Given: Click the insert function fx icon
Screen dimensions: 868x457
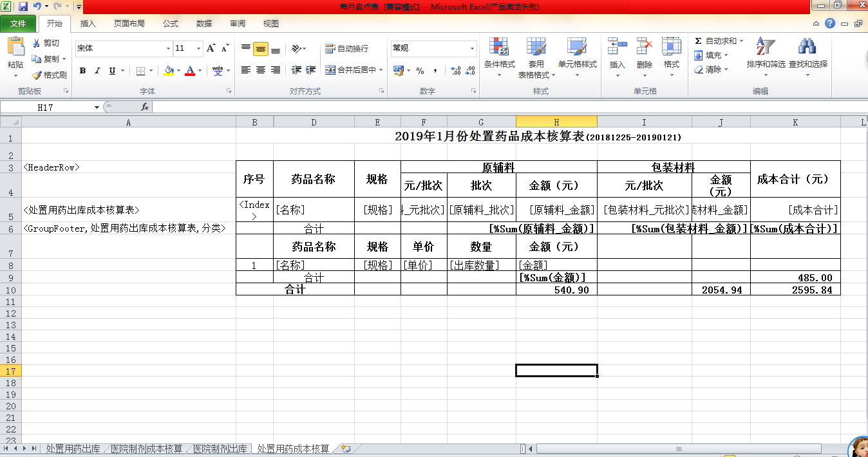Looking at the screenshot, I should coord(145,107).
